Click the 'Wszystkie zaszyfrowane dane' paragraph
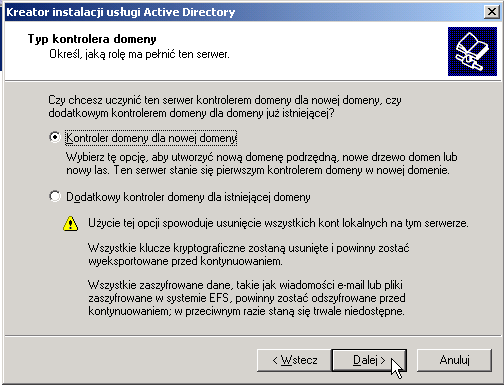504x385 pixels. [x=247, y=298]
